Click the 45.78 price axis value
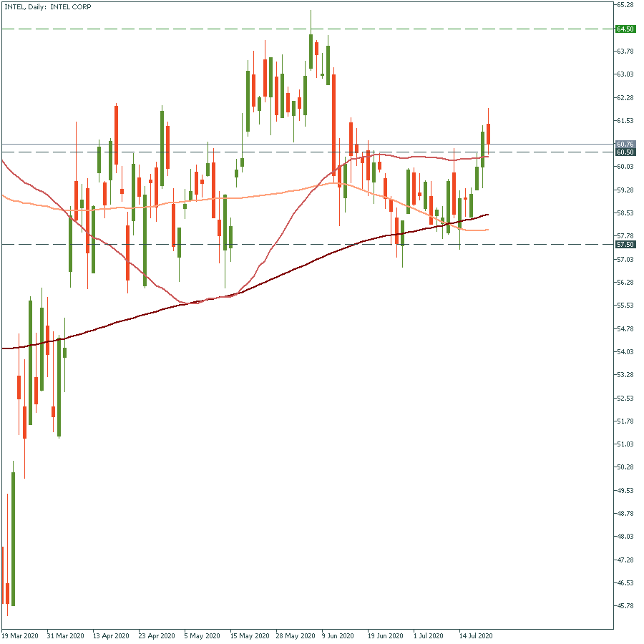The height and width of the screenshot is (644, 644). coord(625,605)
